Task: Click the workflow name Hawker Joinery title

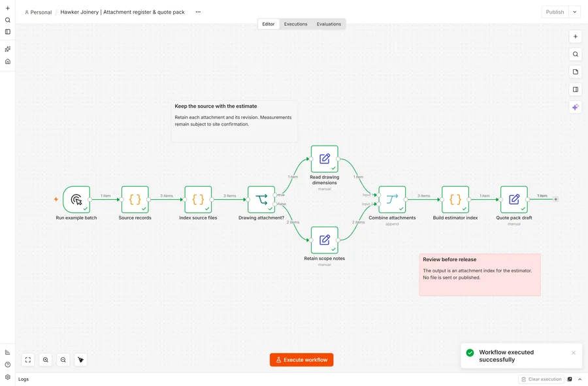Action: (123, 12)
